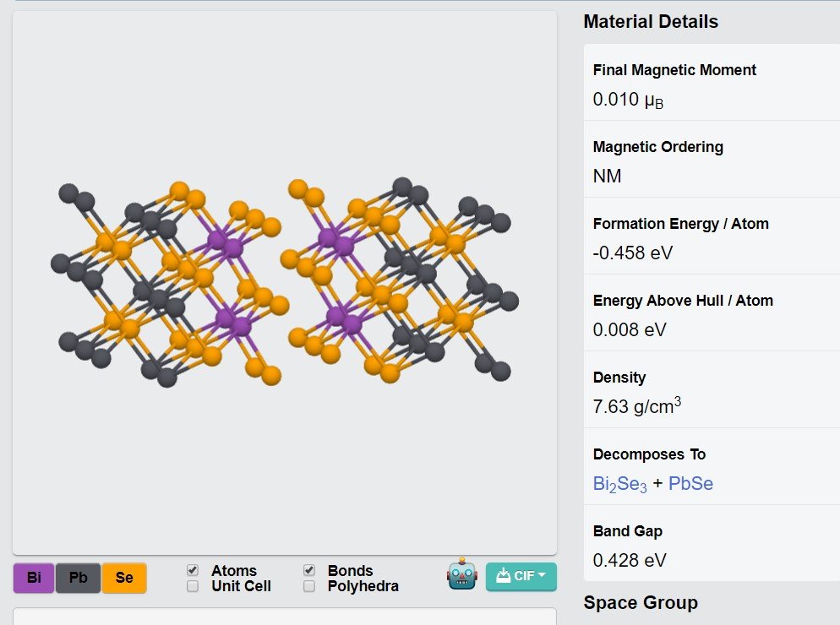840x625 pixels.
Task: Click the Space Group heading
Action: pyautogui.click(x=641, y=602)
